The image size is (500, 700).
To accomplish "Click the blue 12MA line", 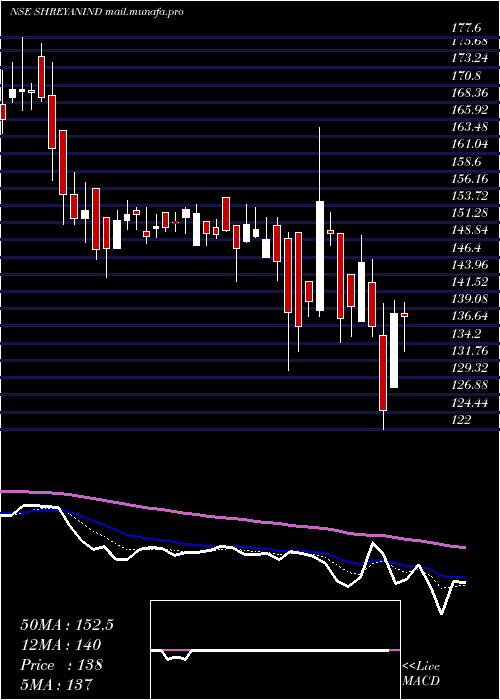I will click(x=232, y=547).
